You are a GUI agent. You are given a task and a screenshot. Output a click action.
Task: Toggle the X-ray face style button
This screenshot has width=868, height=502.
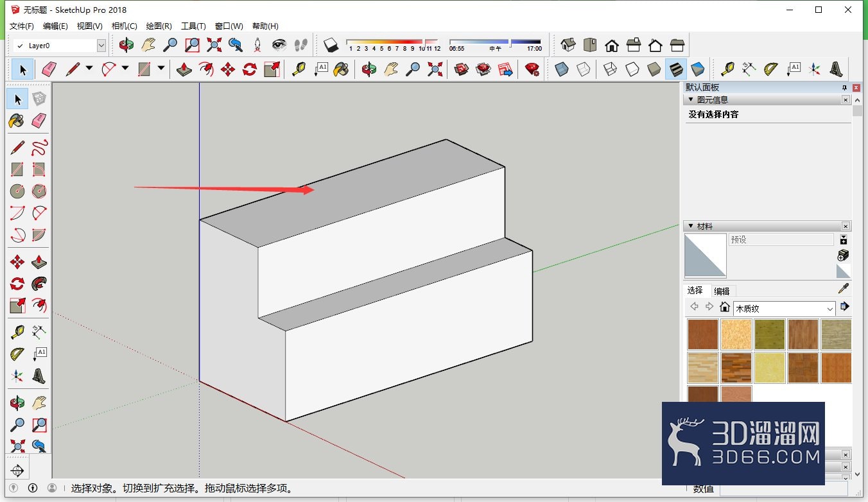point(562,69)
